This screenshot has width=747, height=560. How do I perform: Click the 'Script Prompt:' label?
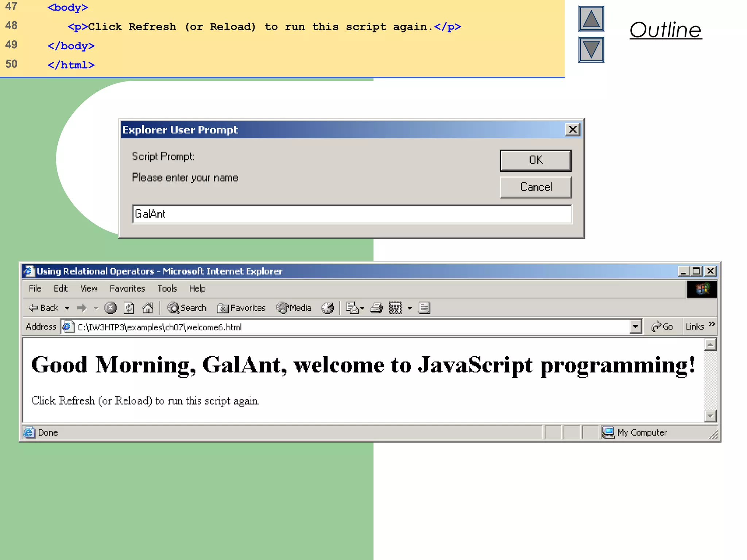(163, 156)
